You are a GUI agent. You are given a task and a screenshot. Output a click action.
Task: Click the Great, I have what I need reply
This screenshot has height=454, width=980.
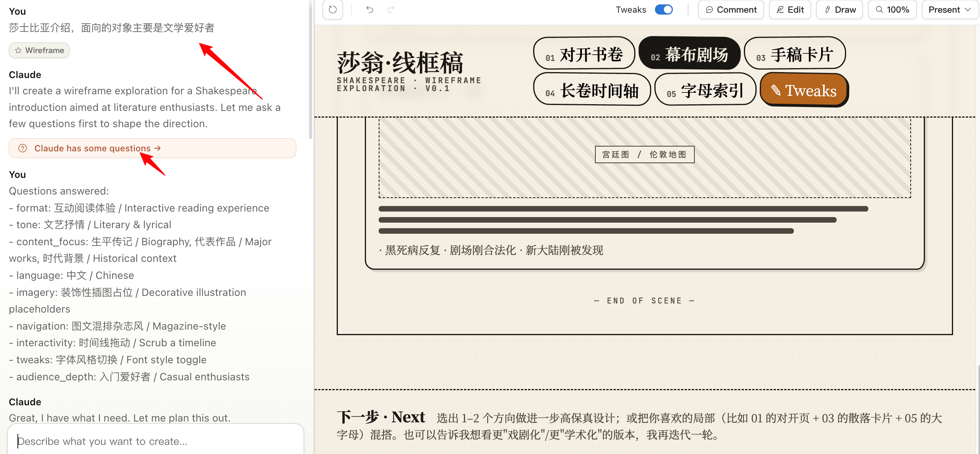click(120, 418)
